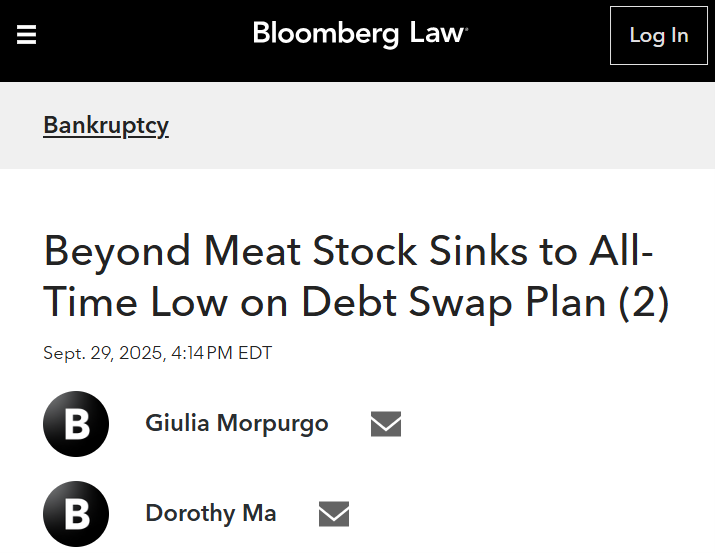Viewport: 715px width, 553px height.
Task: Click the Bloomberg Law logo
Action: 360,34
